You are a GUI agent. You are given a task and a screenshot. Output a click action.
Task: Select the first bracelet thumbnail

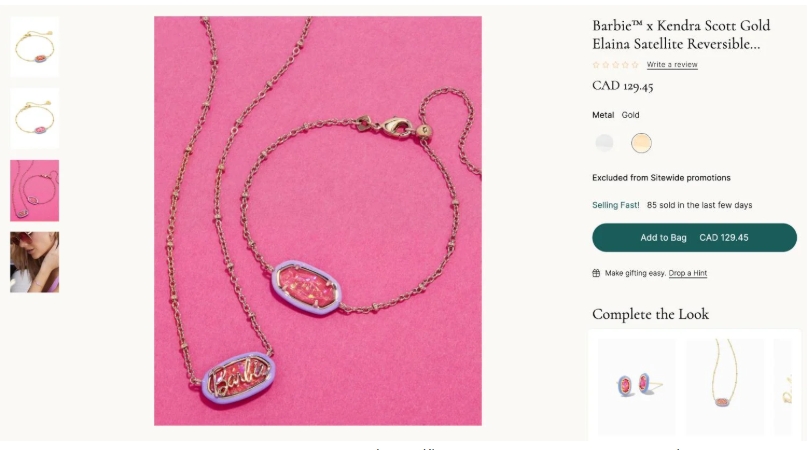pyautogui.click(x=35, y=47)
